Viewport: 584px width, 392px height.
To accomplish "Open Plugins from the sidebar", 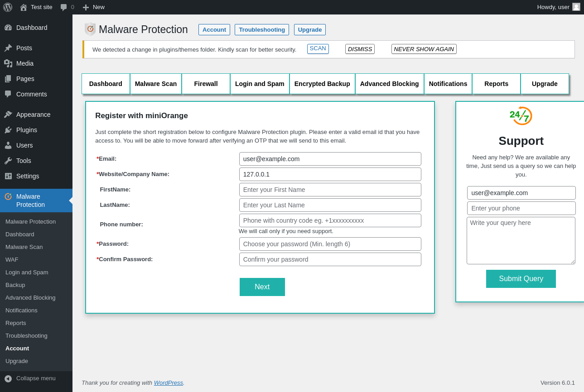I will (x=27, y=130).
